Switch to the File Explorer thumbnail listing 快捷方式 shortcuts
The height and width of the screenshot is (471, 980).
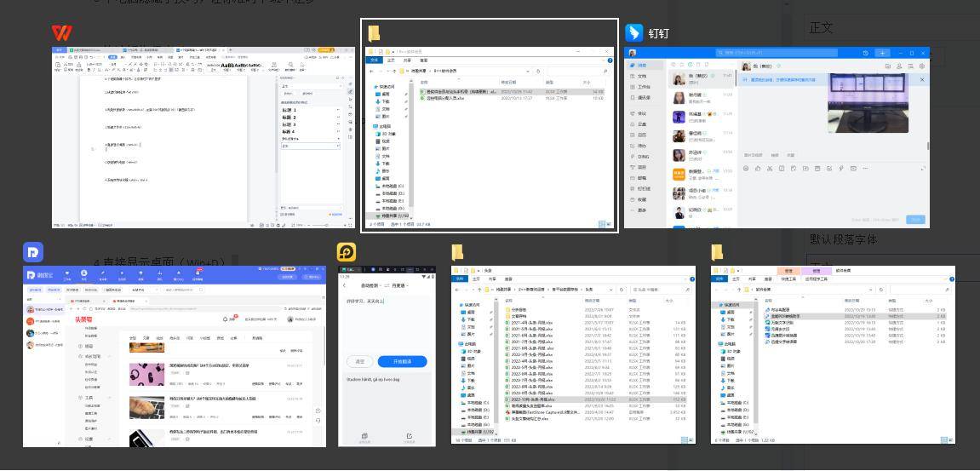tap(833, 355)
